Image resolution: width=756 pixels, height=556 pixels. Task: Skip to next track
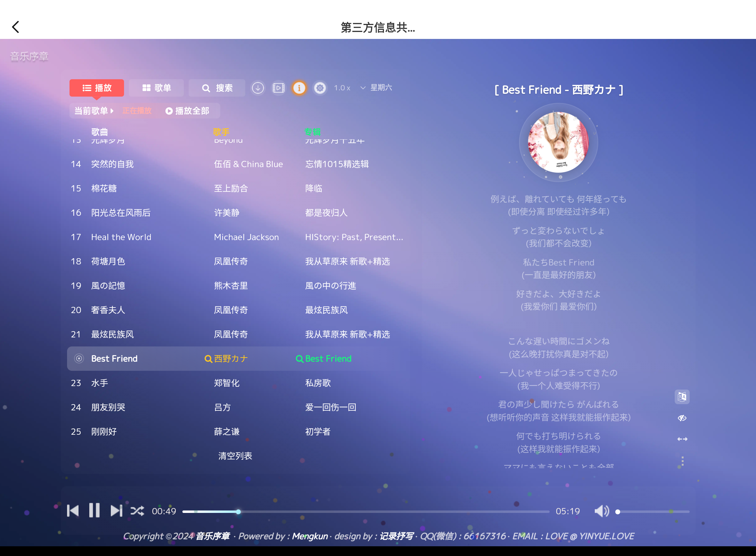(x=116, y=511)
